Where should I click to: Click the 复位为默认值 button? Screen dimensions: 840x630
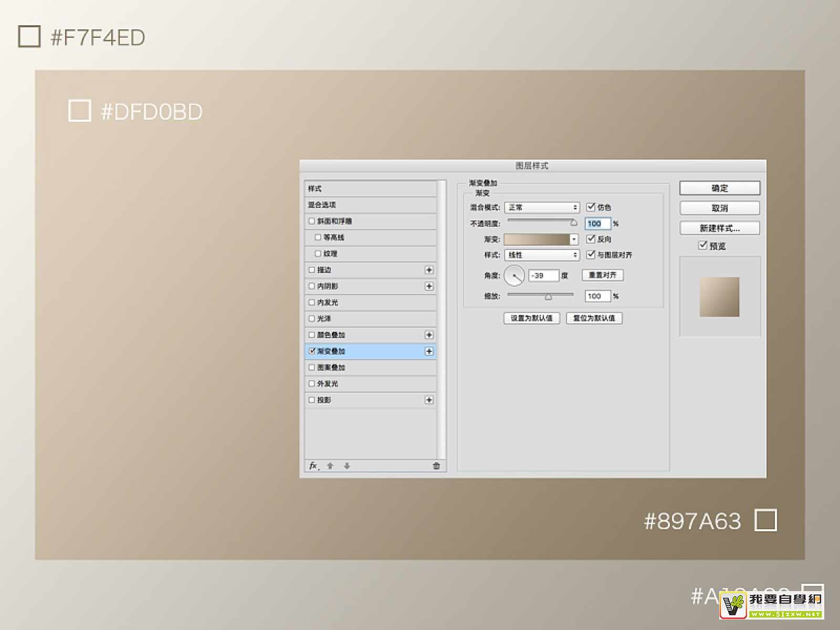point(594,318)
